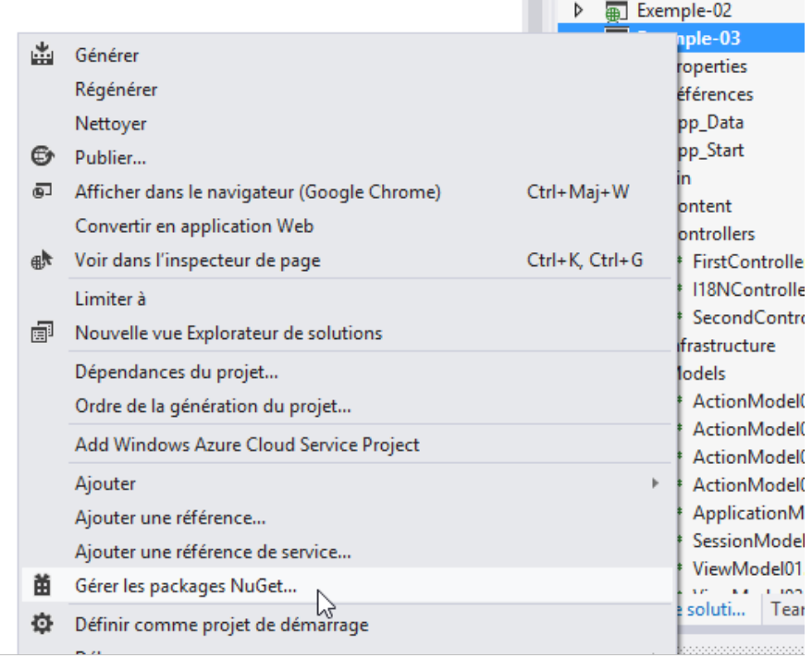Open Dépendances du projet...
Image resolution: width=812 pixels, height=658 pixels.
point(177,372)
